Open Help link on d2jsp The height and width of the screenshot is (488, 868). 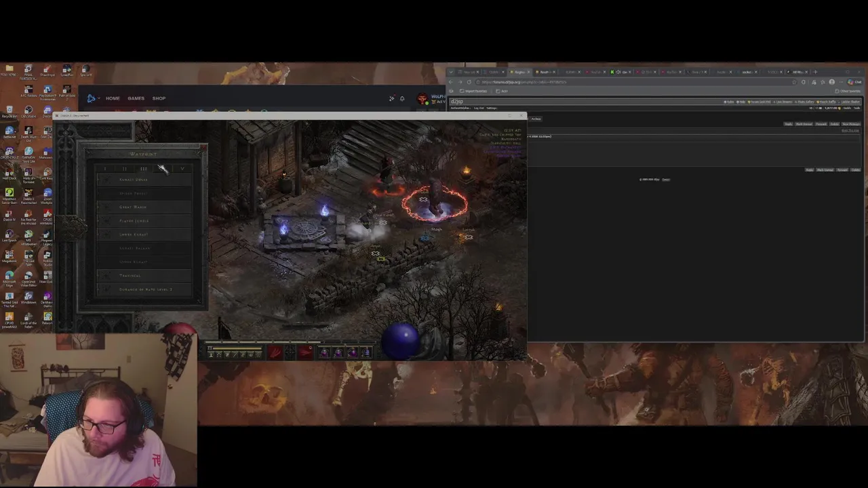(x=741, y=102)
